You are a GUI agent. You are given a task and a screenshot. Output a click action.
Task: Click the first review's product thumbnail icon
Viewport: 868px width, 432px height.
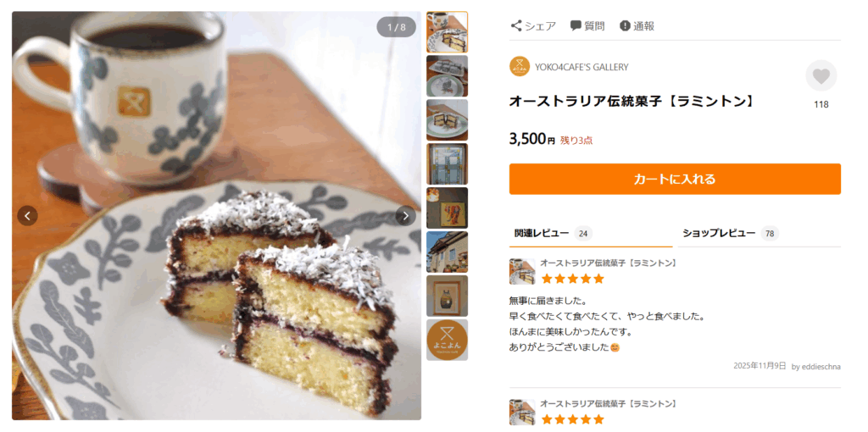522,272
